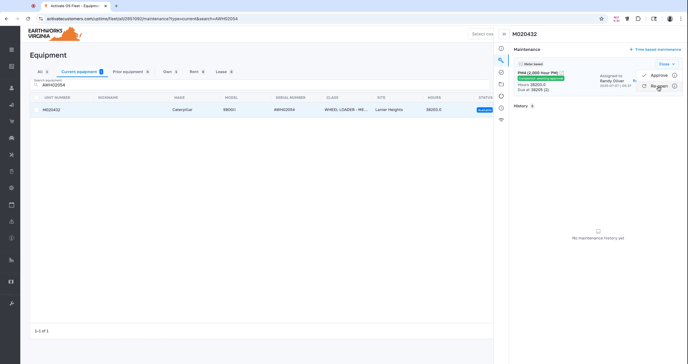
Task: Open a new browser tab with plus
Action: 116,6
